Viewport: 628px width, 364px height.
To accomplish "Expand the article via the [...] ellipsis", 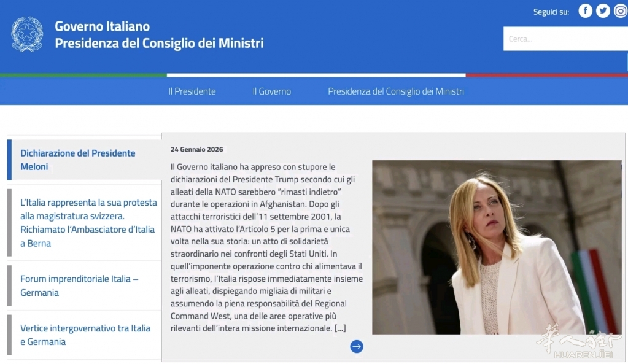I will click(x=340, y=328).
